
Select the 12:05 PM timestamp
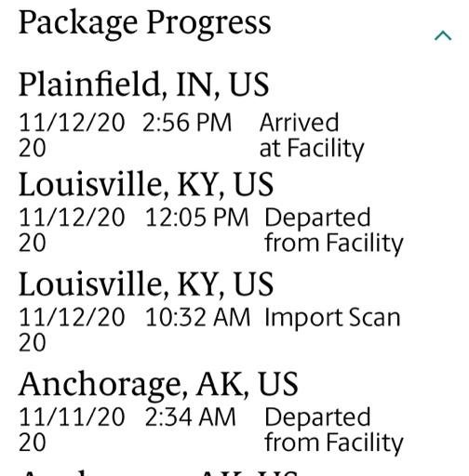coord(196,218)
